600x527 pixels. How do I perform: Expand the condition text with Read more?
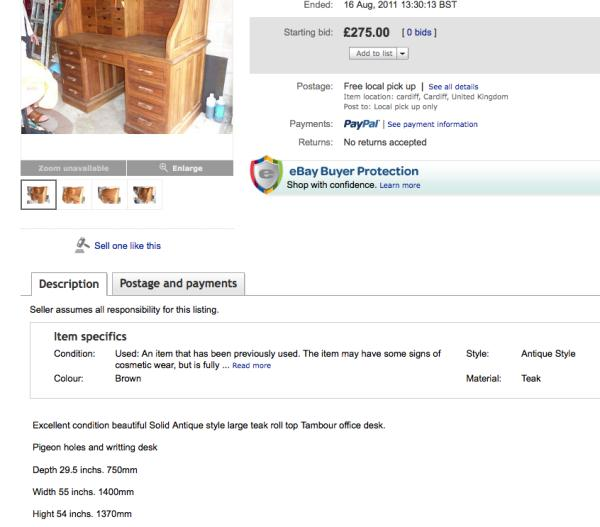point(250,365)
